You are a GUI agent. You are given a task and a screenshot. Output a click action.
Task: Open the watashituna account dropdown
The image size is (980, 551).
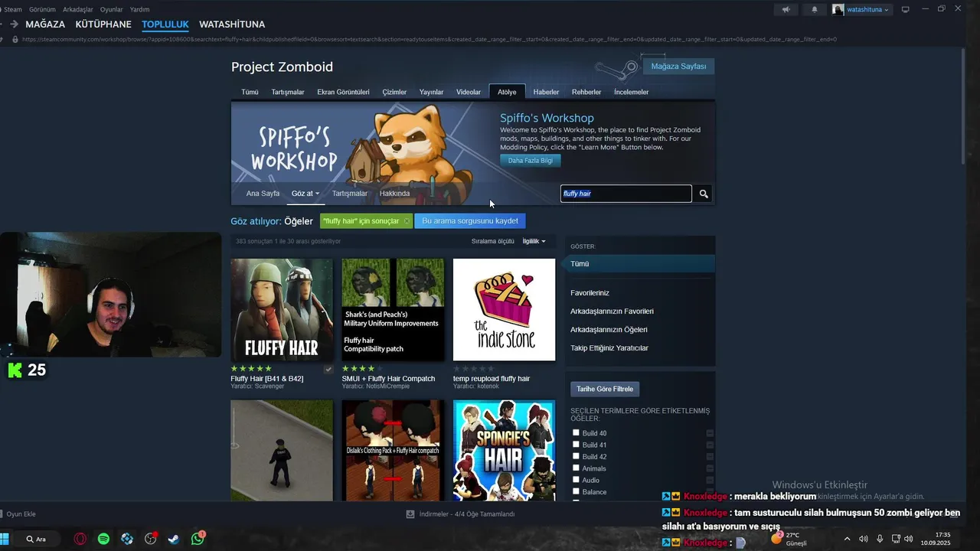point(869,9)
